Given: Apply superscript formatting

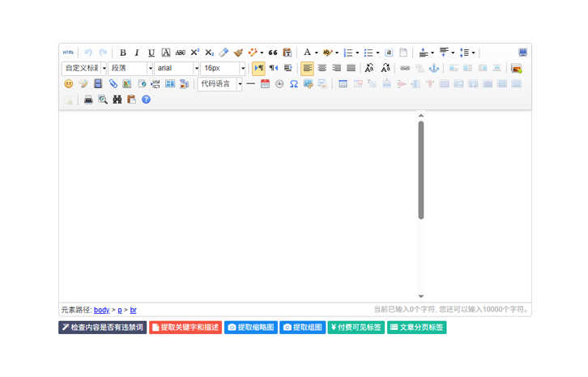Looking at the screenshot, I should 194,53.
